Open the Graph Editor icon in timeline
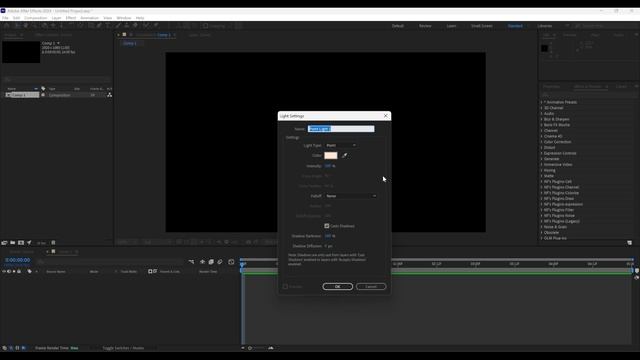 pos(231,262)
